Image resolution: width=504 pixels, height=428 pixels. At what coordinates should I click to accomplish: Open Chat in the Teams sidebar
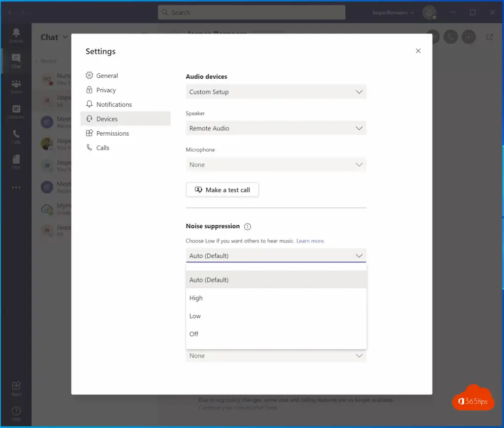(x=16, y=61)
